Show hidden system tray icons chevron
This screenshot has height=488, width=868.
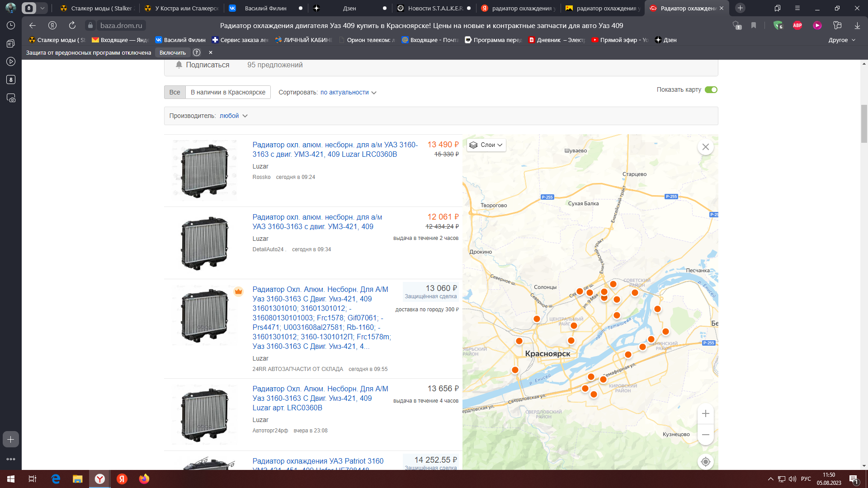click(x=770, y=479)
